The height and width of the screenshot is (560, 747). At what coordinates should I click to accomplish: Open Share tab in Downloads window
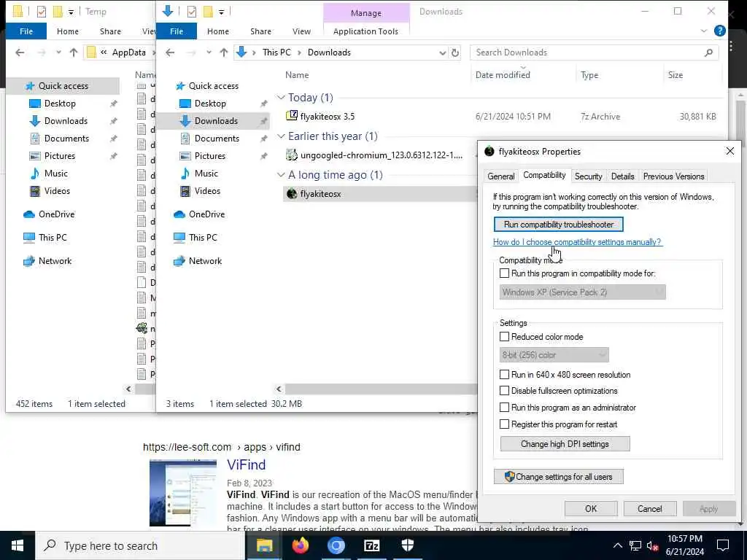[260, 31]
